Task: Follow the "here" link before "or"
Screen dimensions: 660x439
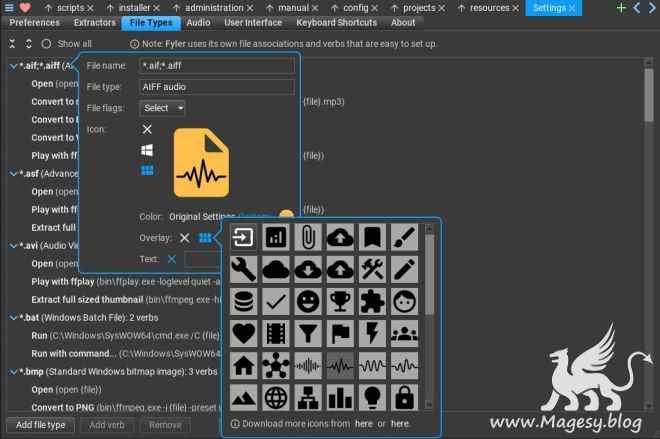Action: point(363,424)
